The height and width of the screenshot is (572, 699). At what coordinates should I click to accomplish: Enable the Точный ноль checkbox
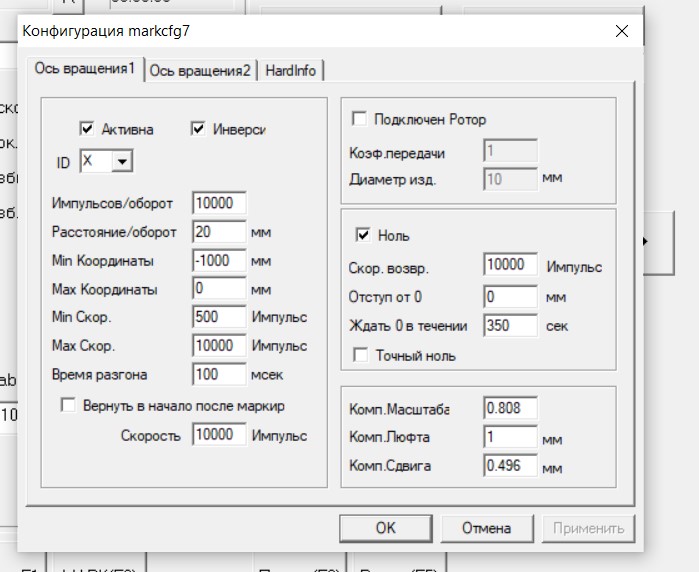coord(360,356)
